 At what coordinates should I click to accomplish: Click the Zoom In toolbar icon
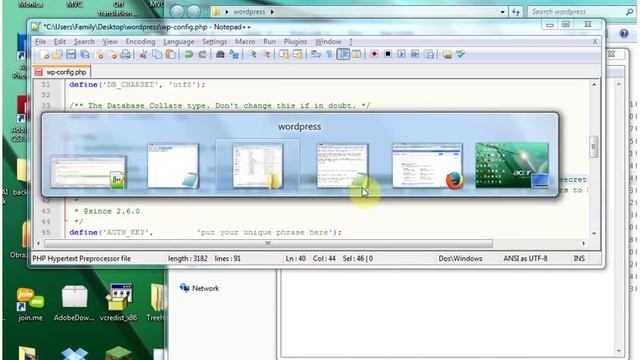click(253, 54)
